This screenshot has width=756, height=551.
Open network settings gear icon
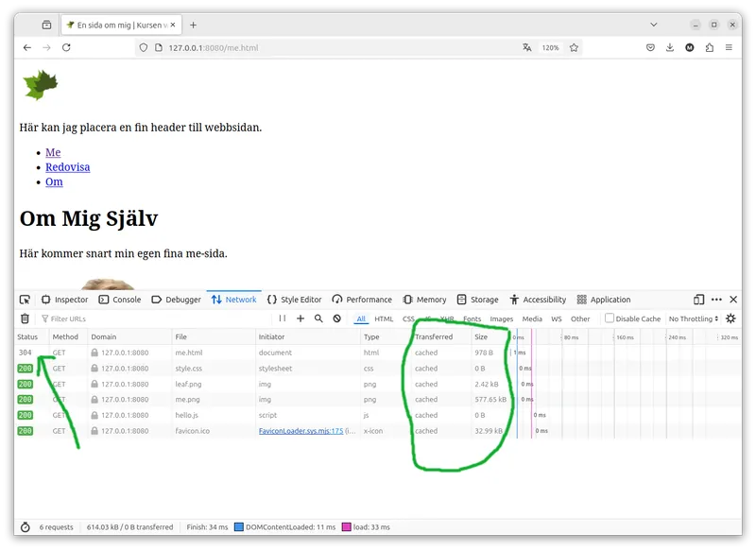tap(730, 319)
